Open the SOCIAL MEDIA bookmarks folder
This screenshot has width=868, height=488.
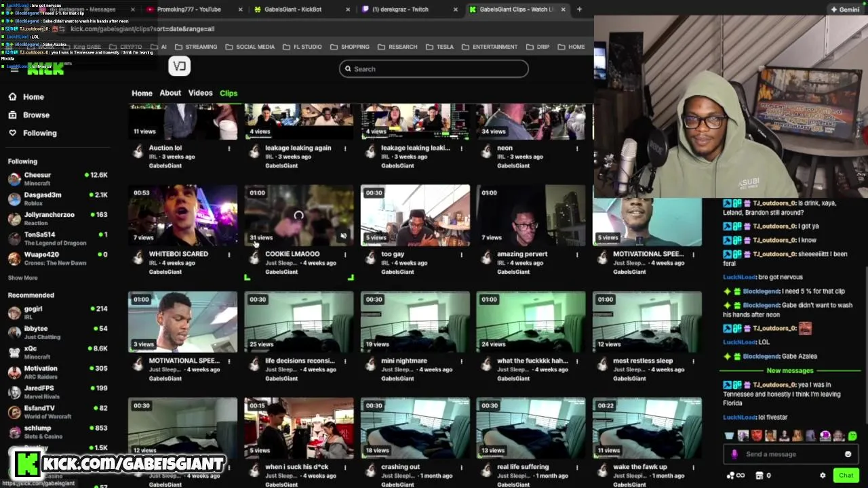coord(250,47)
